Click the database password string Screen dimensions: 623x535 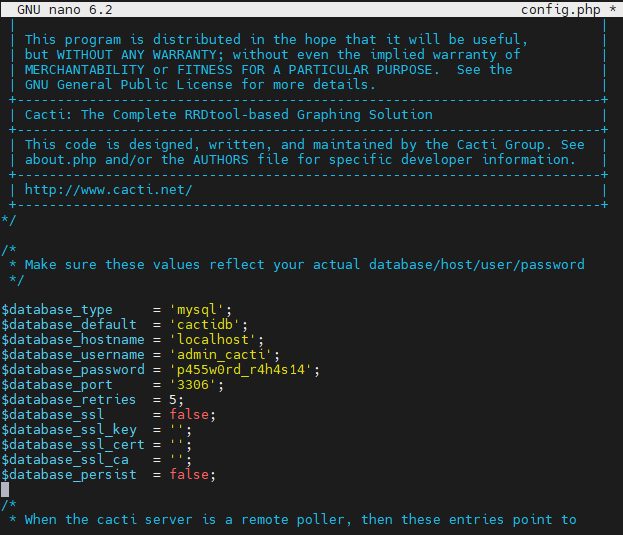240,370
